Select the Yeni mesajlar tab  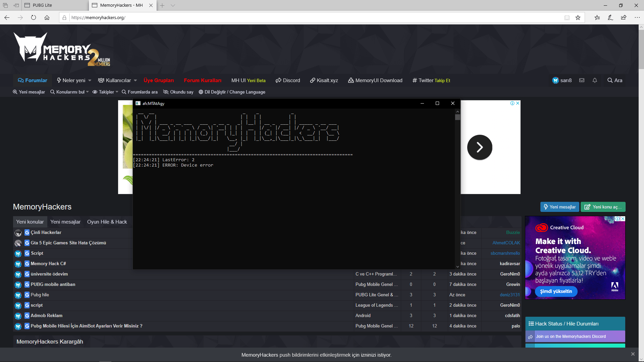tap(65, 222)
